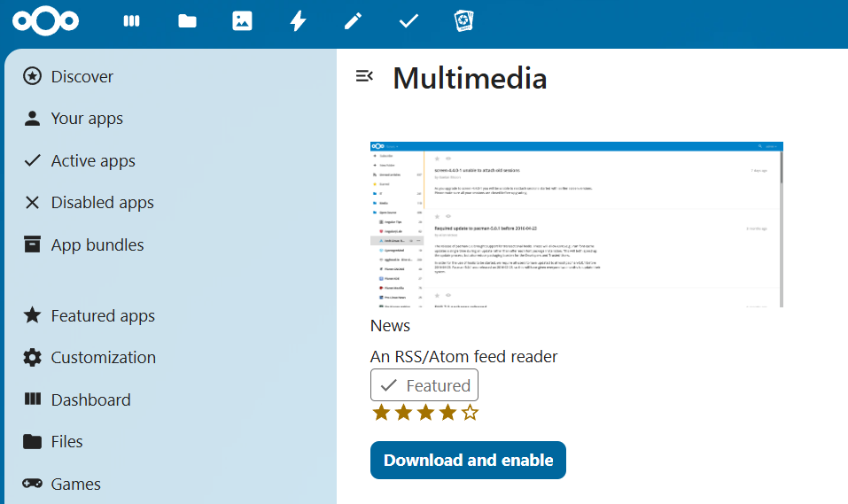View Disabled apps category

(102, 203)
